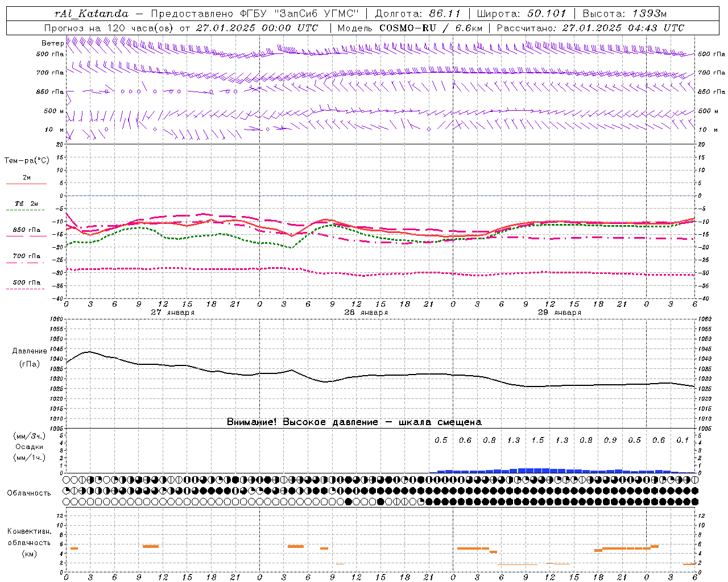This screenshot has height=582, width=728.
Task: Click the Конвективн. label in the bottom panel
Action: pos(30,531)
